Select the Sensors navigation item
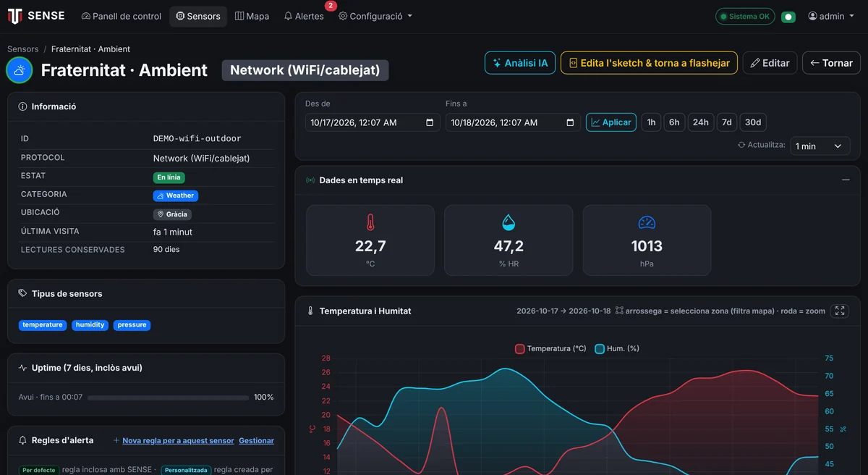Screen dimensions: 868x475 point(198,16)
